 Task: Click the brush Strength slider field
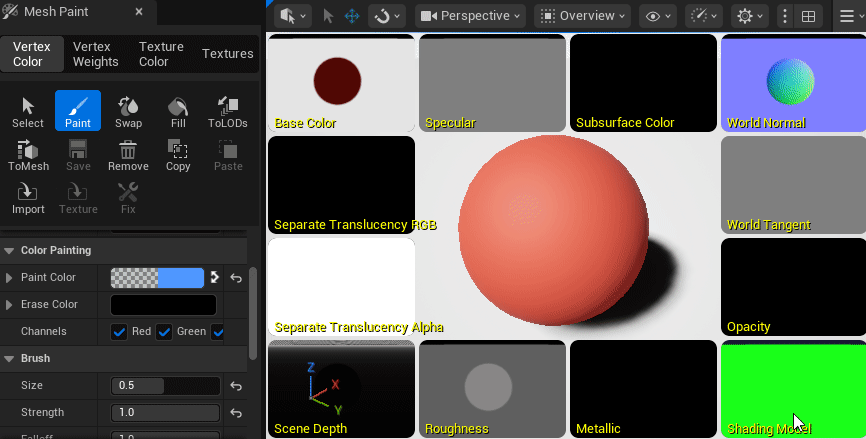pos(165,412)
